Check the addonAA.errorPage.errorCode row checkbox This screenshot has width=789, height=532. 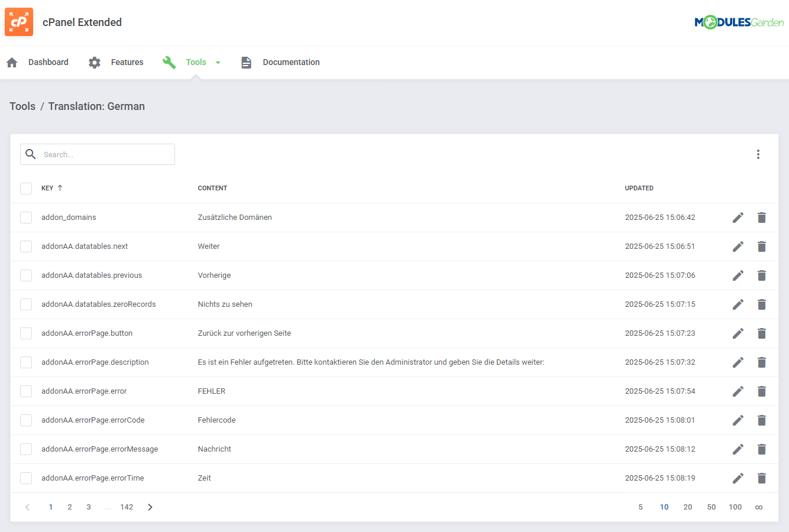tap(26, 420)
